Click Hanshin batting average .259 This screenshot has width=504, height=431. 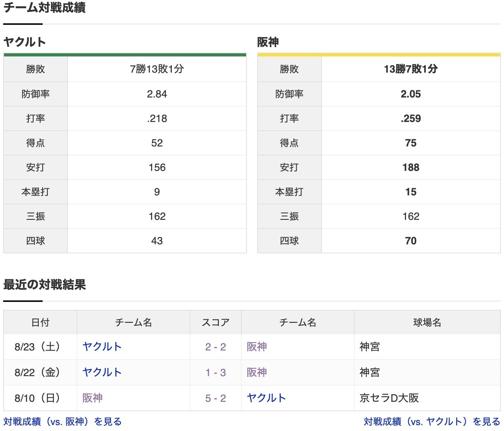(x=411, y=118)
